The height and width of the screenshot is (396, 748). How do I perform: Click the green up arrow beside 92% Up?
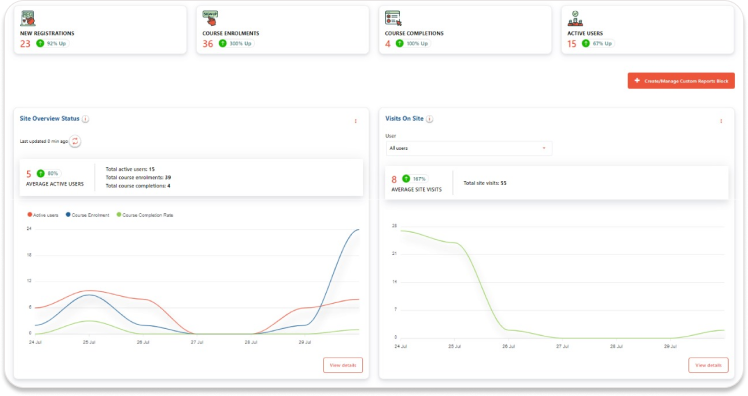click(40, 43)
